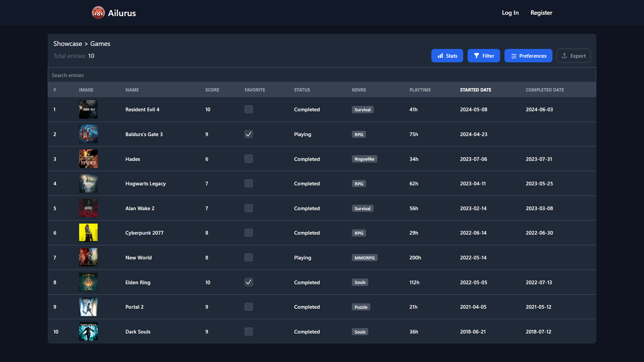The height and width of the screenshot is (362, 644).
Task: Sort table by Score column header
Action: (212, 90)
